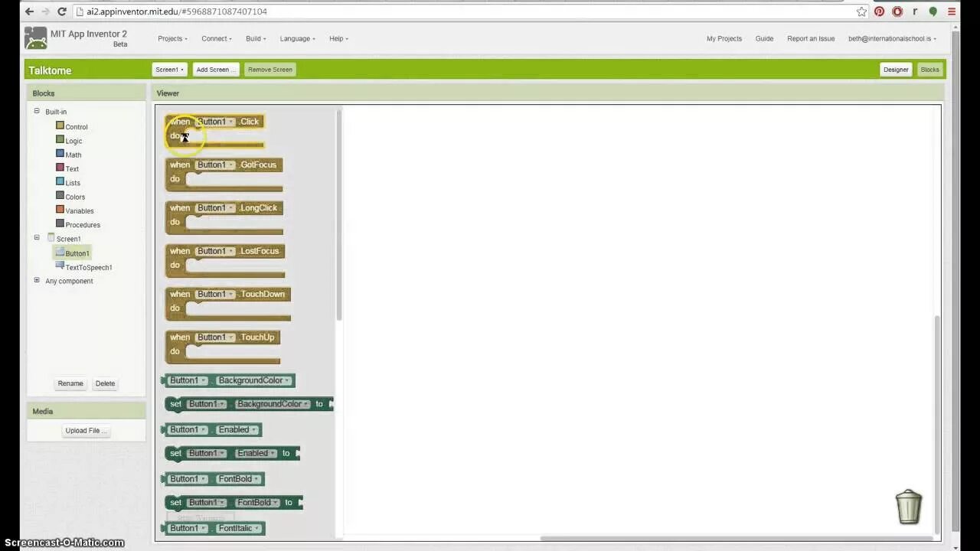Open the Language menu
This screenshot has width=980, height=551.
298,38
